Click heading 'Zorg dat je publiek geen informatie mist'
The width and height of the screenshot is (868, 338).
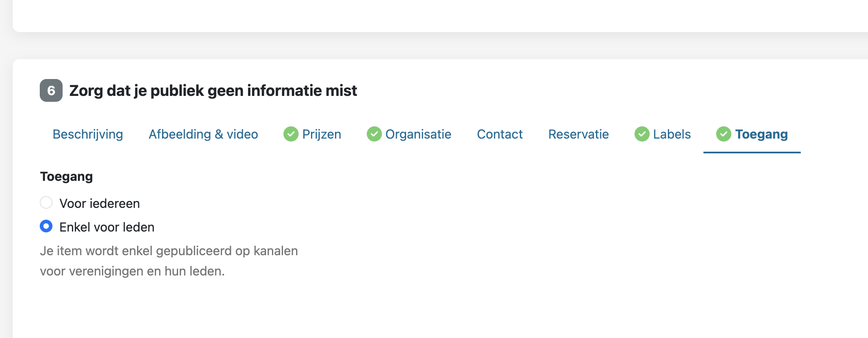(x=213, y=90)
